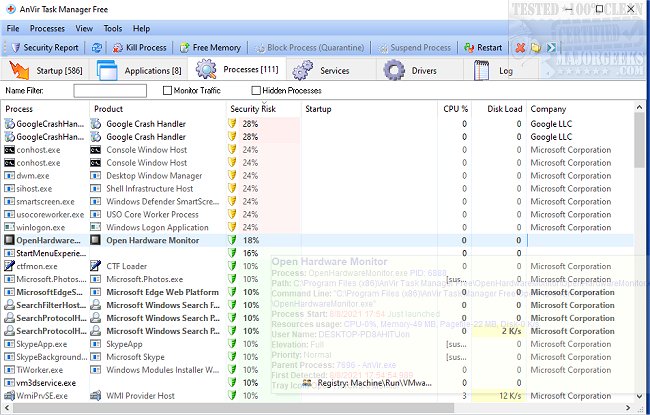Open the Processes menu
Image resolution: width=650 pixels, height=415 pixels.
[47, 28]
